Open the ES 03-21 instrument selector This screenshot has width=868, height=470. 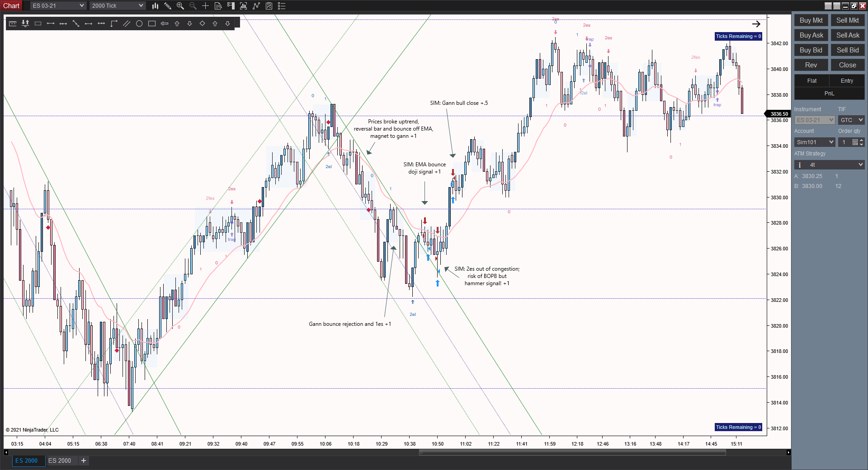[58, 6]
